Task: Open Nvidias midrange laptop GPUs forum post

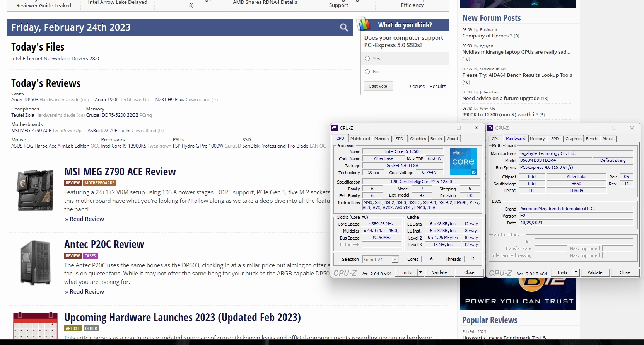Action: (x=516, y=52)
